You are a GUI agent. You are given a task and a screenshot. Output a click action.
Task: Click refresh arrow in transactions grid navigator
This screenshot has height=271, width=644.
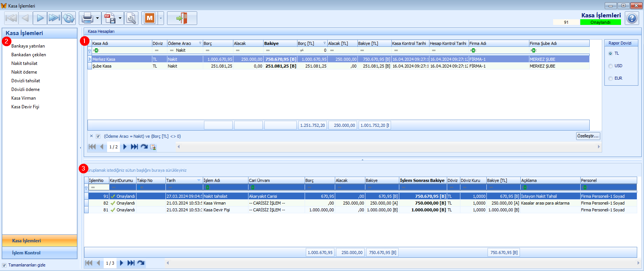(x=141, y=263)
